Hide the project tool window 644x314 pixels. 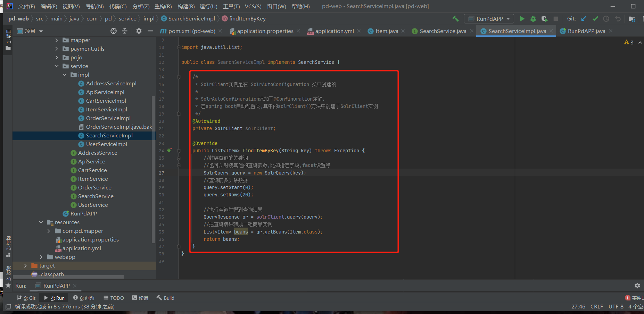tap(150, 31)
